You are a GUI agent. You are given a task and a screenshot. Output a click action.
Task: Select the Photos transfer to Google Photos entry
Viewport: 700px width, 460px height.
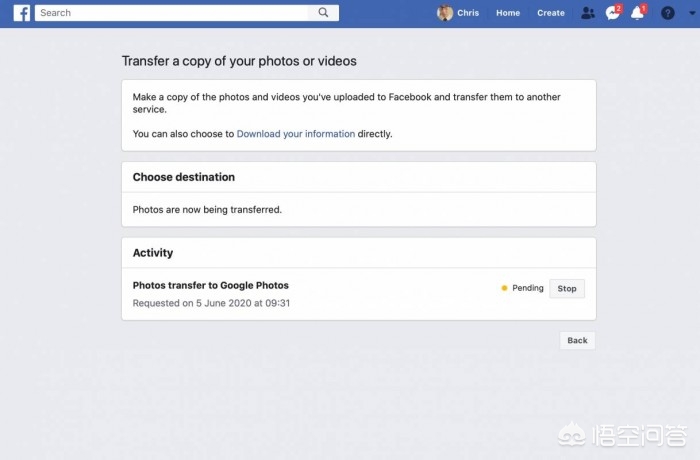point(210,285)
